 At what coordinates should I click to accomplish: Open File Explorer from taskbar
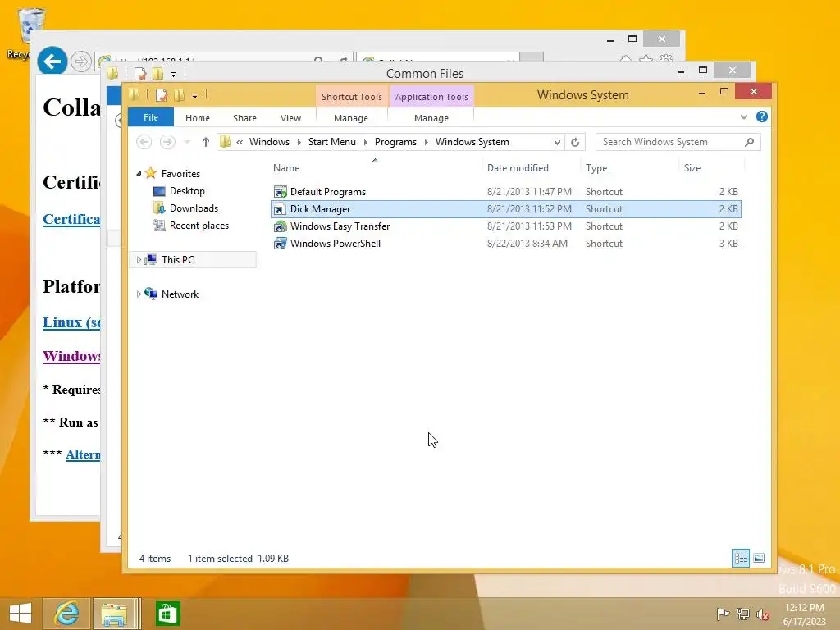[114, 614]
